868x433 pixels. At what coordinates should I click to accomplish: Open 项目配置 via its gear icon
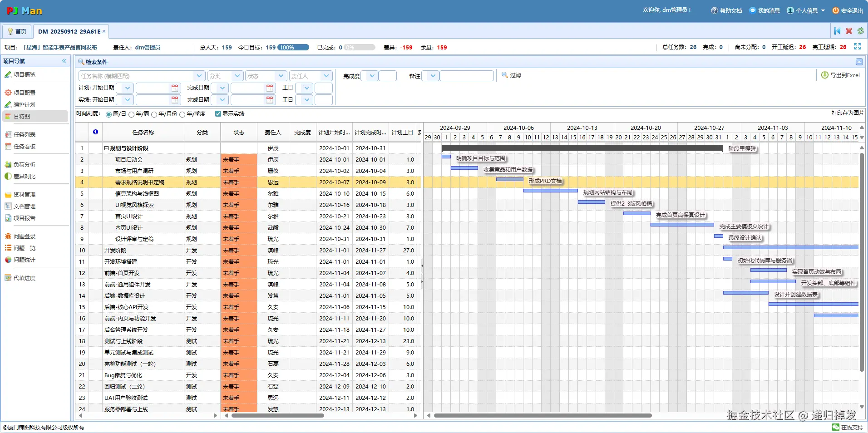point(8,93)
